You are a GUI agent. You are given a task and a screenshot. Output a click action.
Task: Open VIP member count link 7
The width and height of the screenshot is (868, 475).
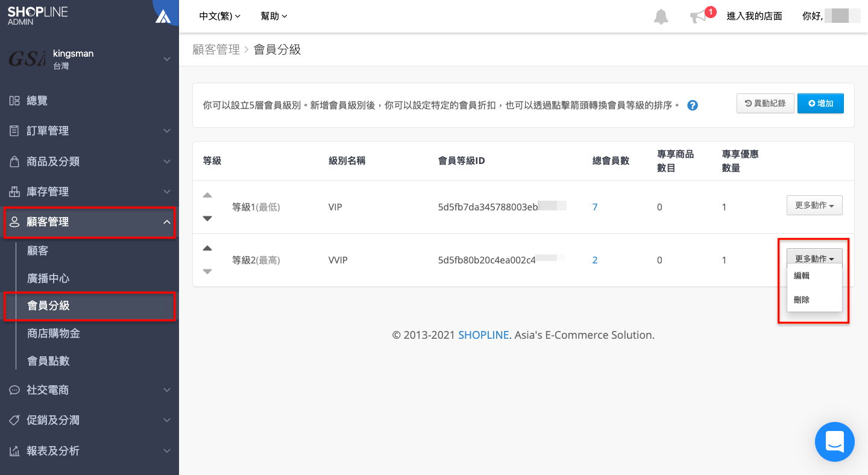click(595, 207)
